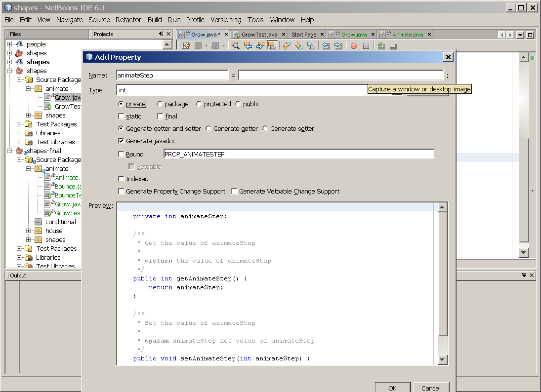The width and height of the screenshot is (541, 392).
Task: Expand the people project node
Action: pos(10,44)
